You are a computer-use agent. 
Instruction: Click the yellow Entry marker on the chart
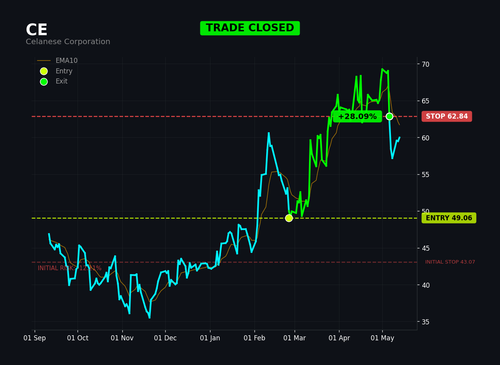click(x=289, y=218)
